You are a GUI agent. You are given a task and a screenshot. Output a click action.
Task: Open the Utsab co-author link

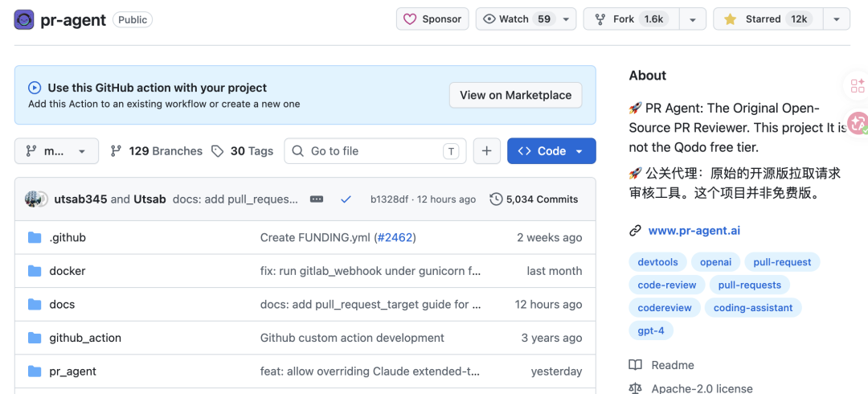click(149, 199)
